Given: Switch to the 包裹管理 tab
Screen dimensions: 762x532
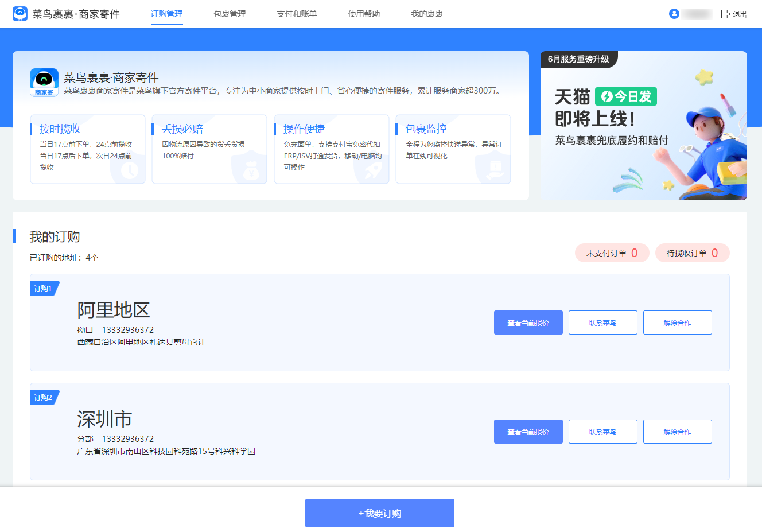Looking at the screenshot, I should pyautogui.click(x=230, y=14).
